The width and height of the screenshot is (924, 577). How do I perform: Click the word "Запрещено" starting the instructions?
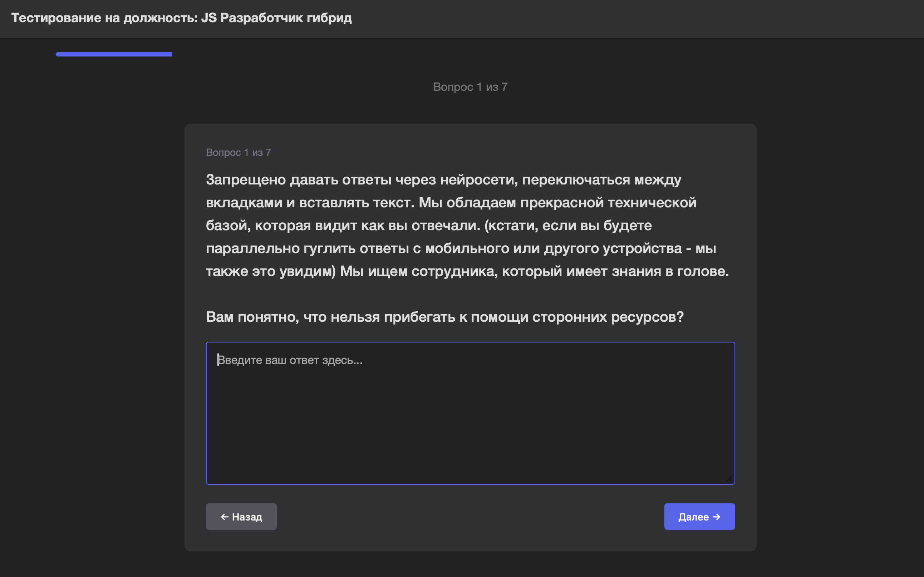(x=245, y=179)
